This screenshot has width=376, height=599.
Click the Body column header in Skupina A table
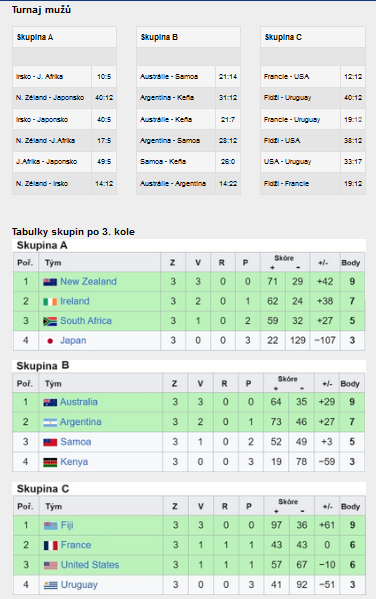[351, 262]
